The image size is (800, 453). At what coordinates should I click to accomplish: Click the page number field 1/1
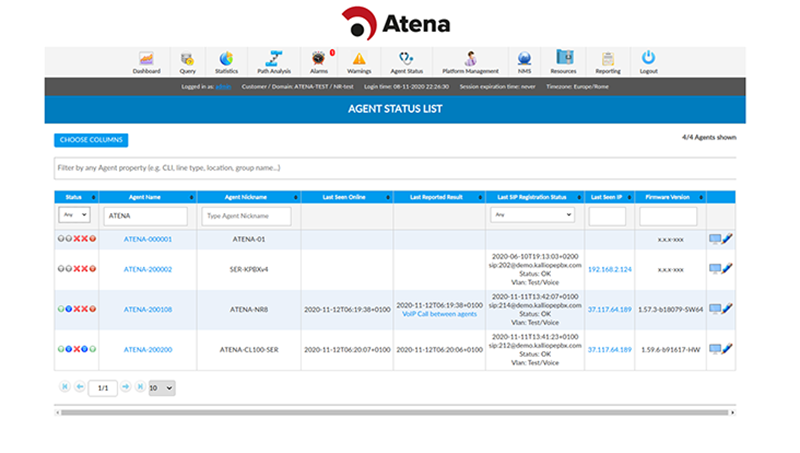(103, 388)
